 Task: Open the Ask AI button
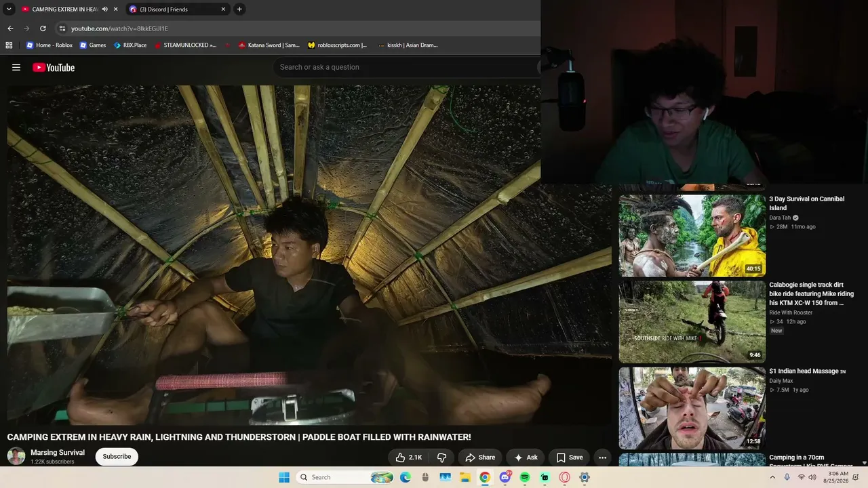coord(526,457)
